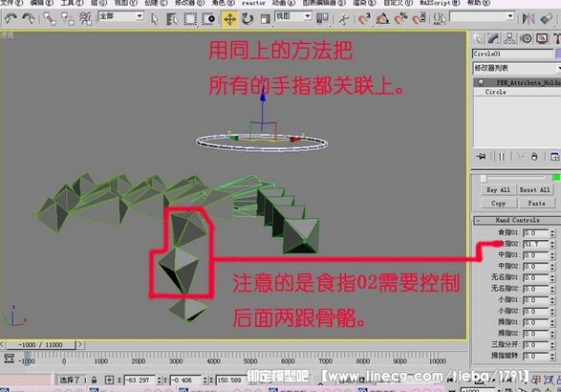The width and height of the screenshot is (561, 392).
Task: Choose the Rectangular Selection Region tool
Action: pos(190,19)
